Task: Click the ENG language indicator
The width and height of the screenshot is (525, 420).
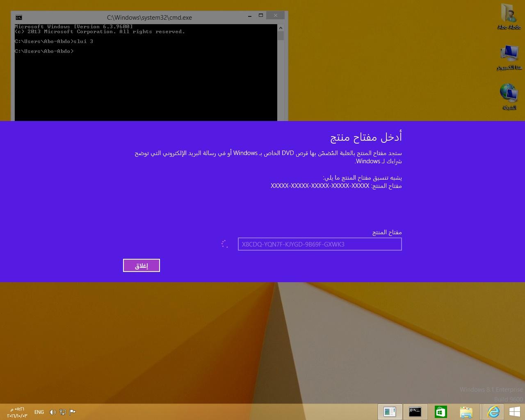Action: click(39, 412)
